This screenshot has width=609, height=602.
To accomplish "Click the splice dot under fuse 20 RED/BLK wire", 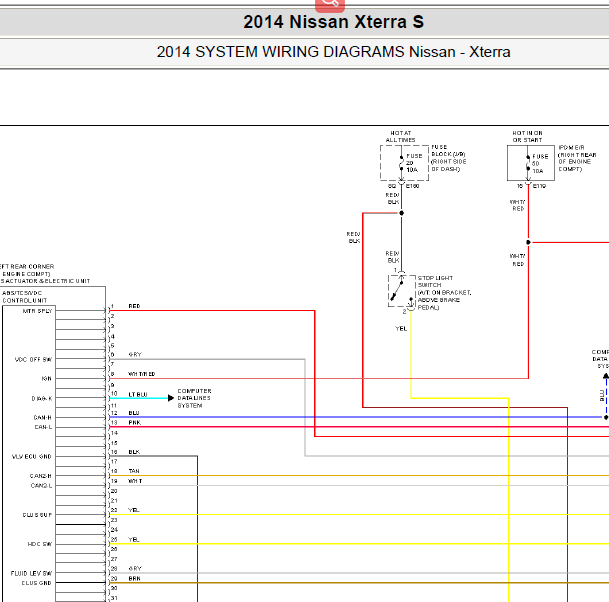I will 401,213.
